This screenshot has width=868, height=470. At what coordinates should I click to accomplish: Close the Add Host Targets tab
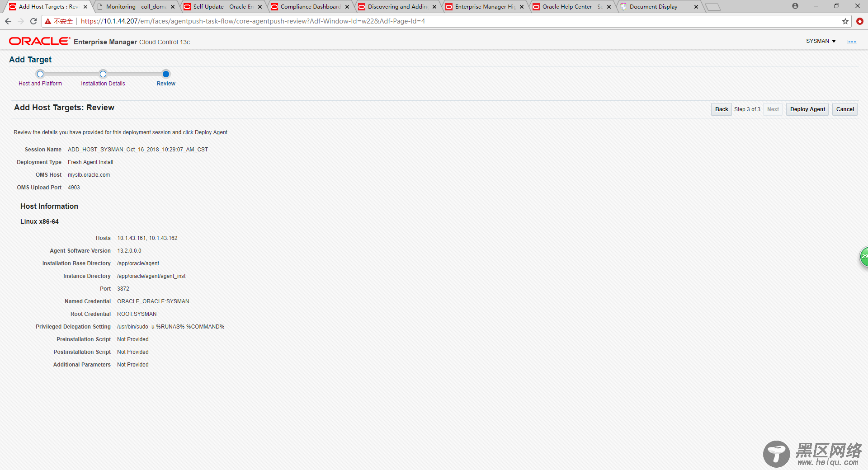[85, 7]
